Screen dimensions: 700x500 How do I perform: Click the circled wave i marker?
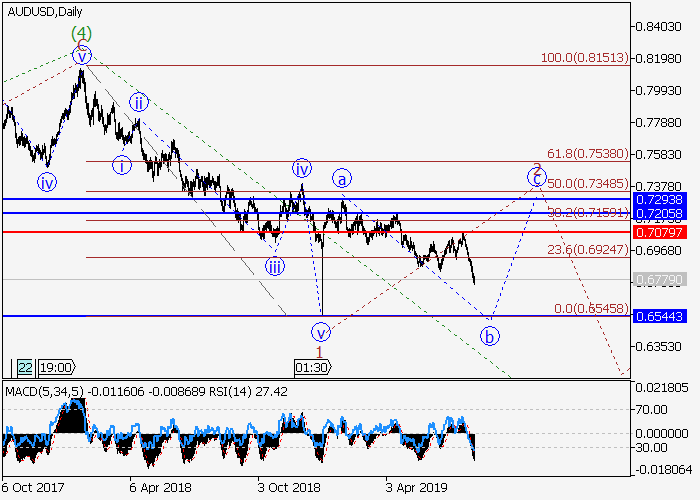coord(122,165)
